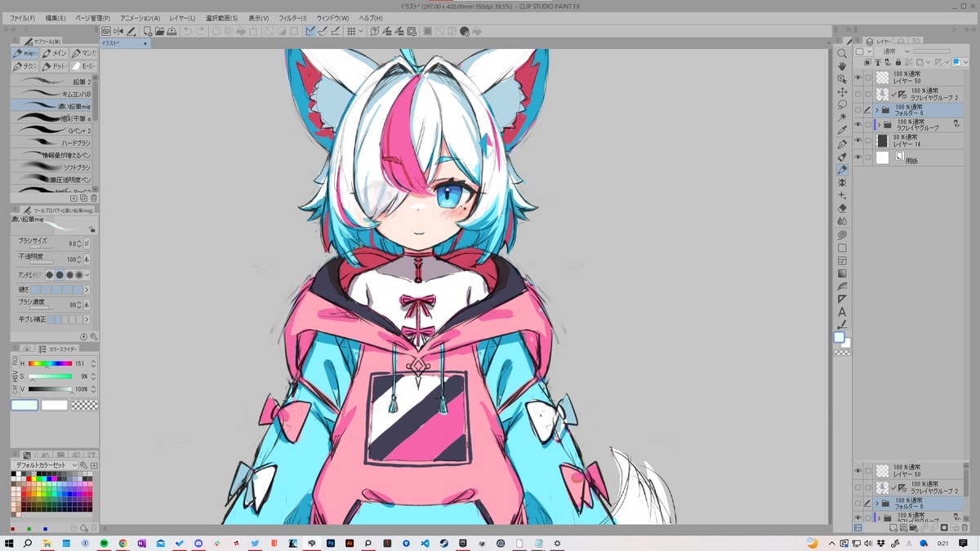Viewport: 980px width, 551px height.
Task: Click the Undo arrow in command bar
Action: tap(187, 32)
